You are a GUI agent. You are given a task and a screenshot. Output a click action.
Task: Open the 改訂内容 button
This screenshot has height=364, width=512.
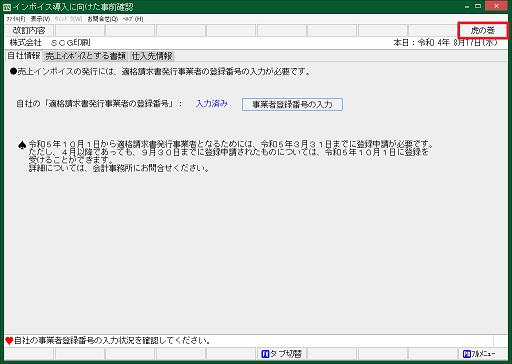(29, 31)
